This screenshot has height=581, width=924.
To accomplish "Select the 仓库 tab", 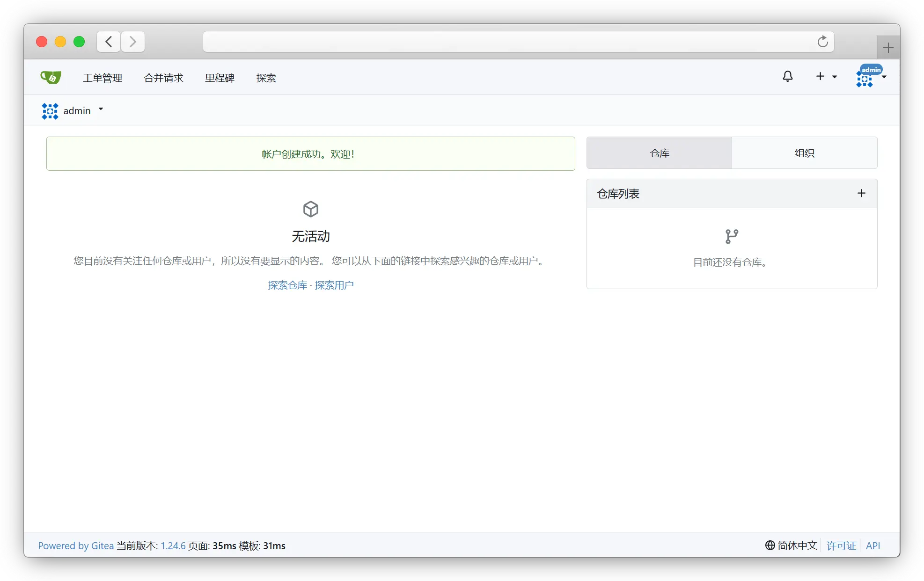I will pos(659,153).
